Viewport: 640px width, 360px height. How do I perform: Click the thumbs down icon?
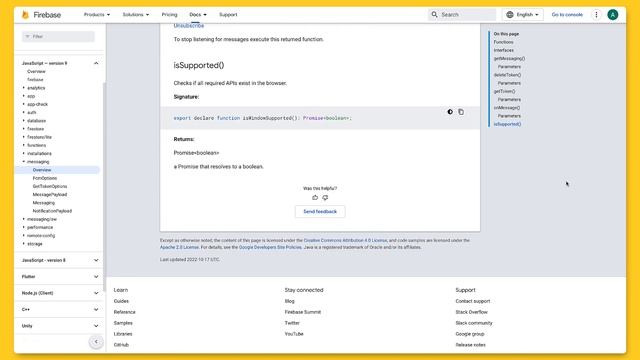(325, 198)
